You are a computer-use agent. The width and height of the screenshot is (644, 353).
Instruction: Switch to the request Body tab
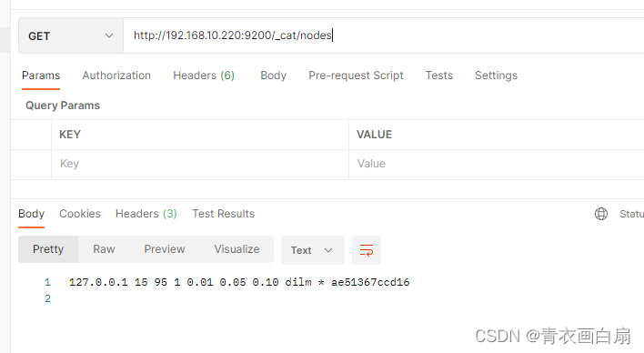click(273, 76)
